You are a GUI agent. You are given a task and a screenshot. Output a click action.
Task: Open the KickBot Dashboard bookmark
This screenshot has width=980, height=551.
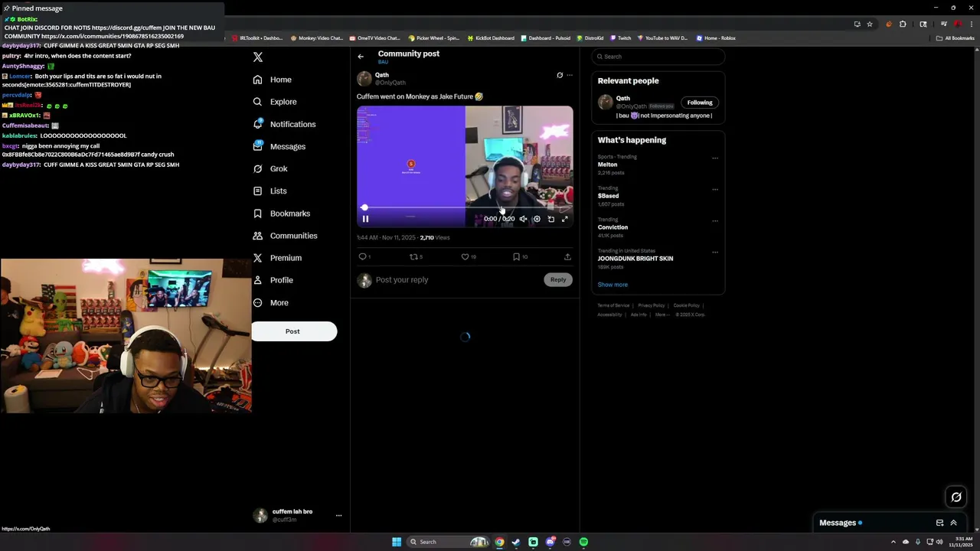tap(491, 38)
